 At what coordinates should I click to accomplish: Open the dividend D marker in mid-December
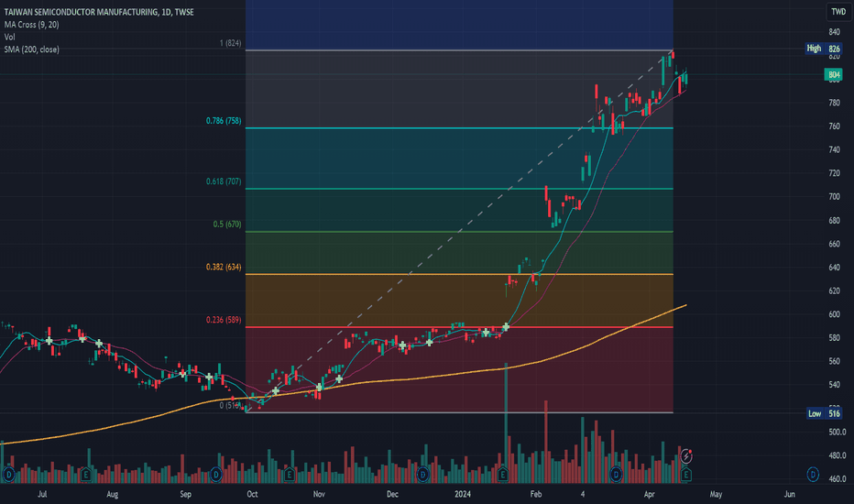click(x=422, y=475)
